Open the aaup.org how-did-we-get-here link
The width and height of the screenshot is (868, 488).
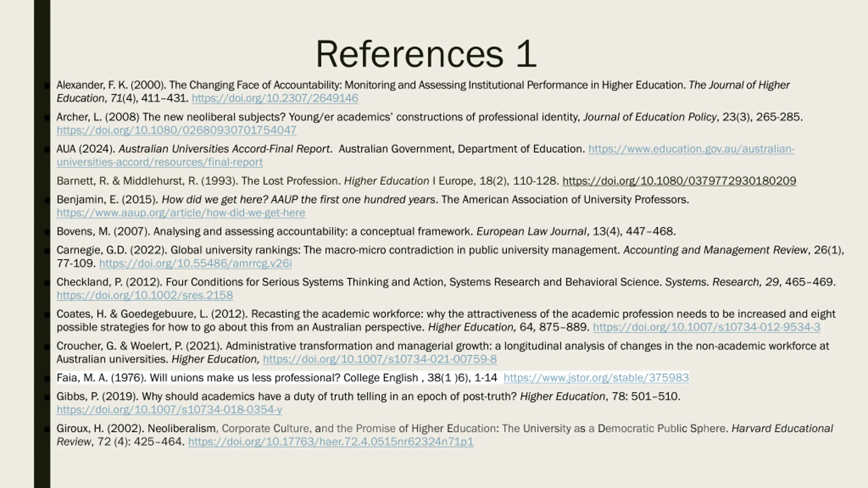181,213
